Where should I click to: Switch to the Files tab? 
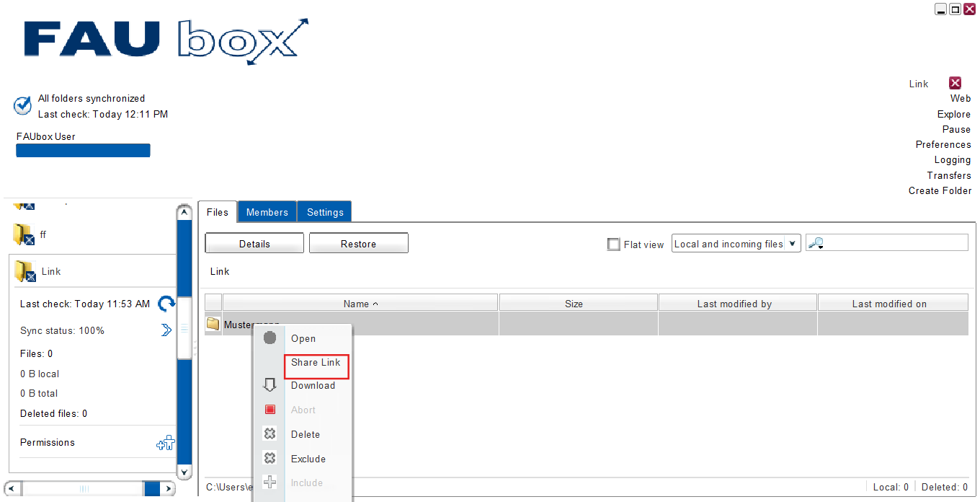[218, 212]
